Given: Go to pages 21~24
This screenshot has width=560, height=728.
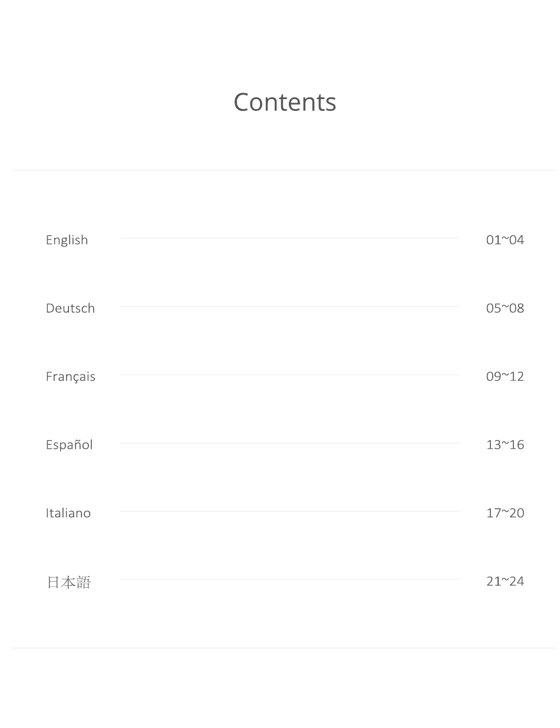Looking at the screenshot, I should coord(505,581).
